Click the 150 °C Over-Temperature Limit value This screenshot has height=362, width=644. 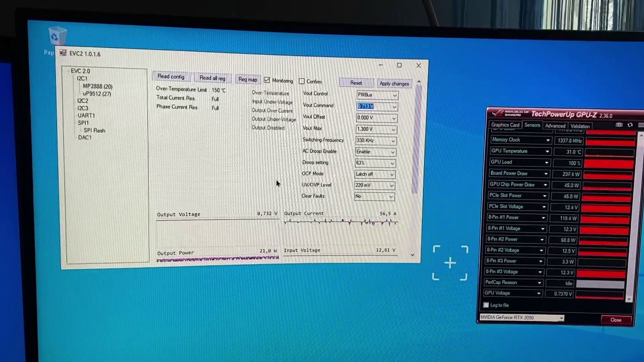pos(219,90)
